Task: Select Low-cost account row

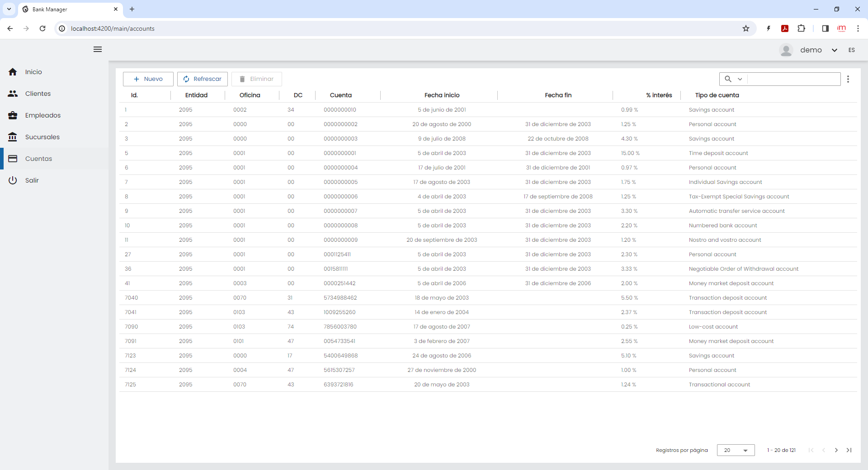Action: pyautogui.click(x=488, y=327)
